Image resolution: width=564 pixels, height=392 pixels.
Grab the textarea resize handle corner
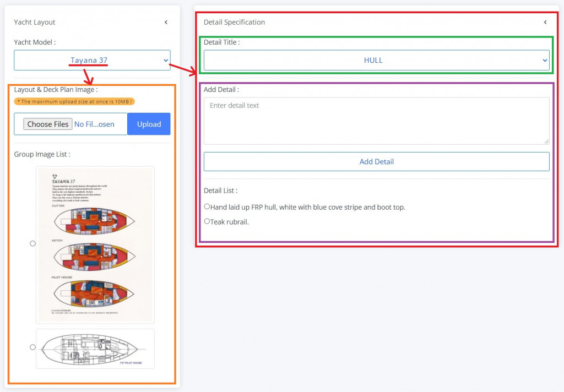(x=546, y=141)
